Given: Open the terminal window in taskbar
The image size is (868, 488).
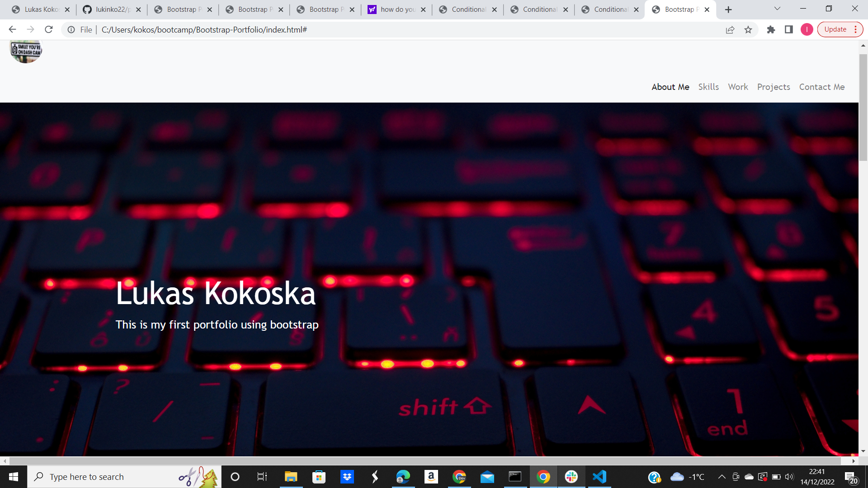Looking at the screenshot, I should pos(515,477).
